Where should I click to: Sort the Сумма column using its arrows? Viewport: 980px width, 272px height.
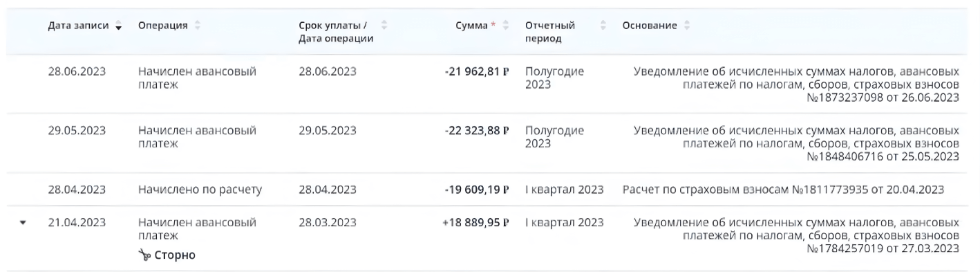505,26
